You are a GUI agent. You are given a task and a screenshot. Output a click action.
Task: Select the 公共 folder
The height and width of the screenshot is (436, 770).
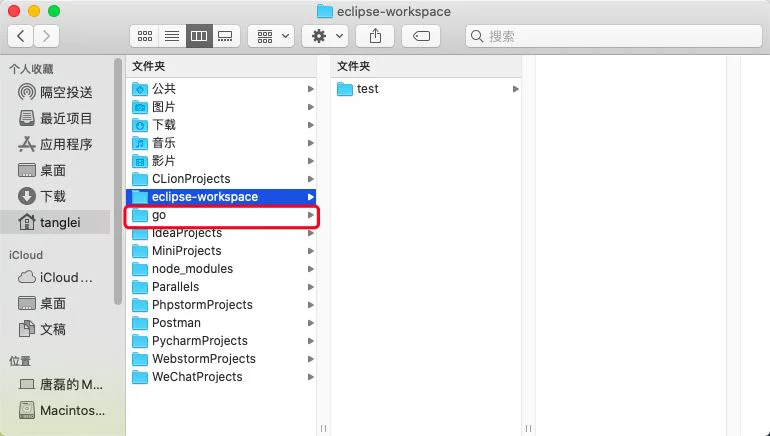(221, 89)
